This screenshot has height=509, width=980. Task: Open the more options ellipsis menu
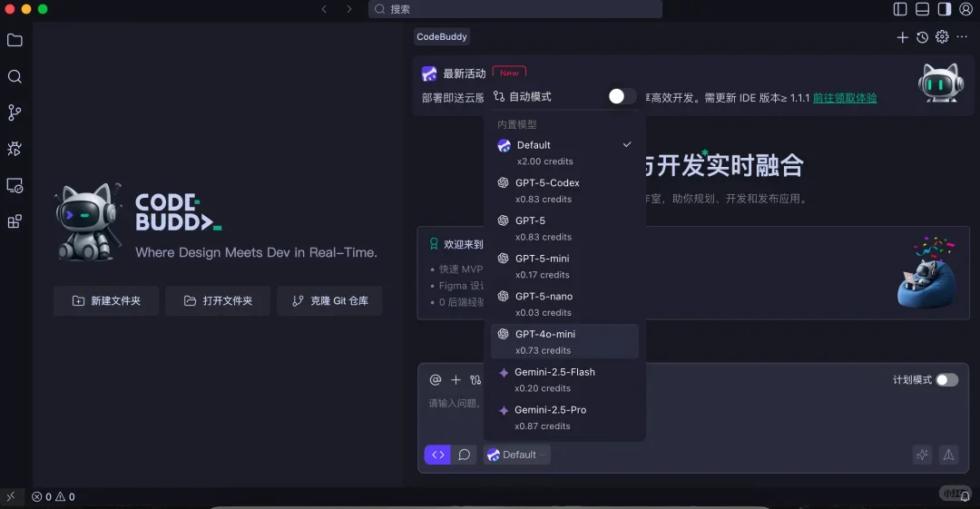pyautogui.click(x=962, y=37)
